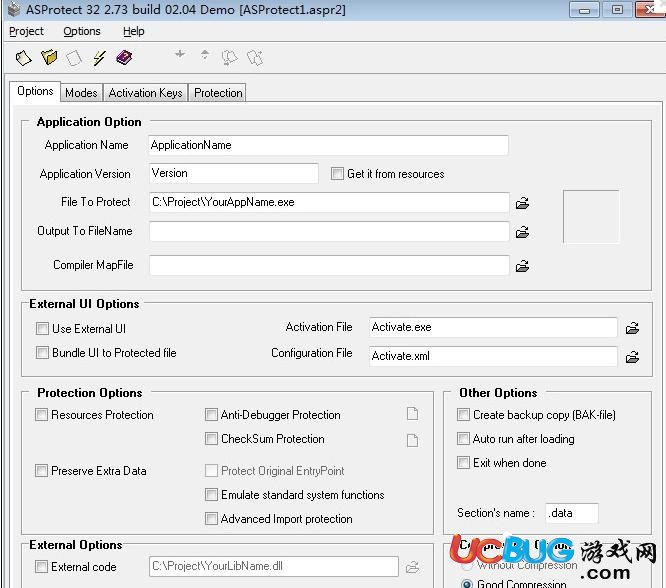This screenshot has height=588, width=666.
Task: Maximize the ASProtect window
Action: point(617,10)
